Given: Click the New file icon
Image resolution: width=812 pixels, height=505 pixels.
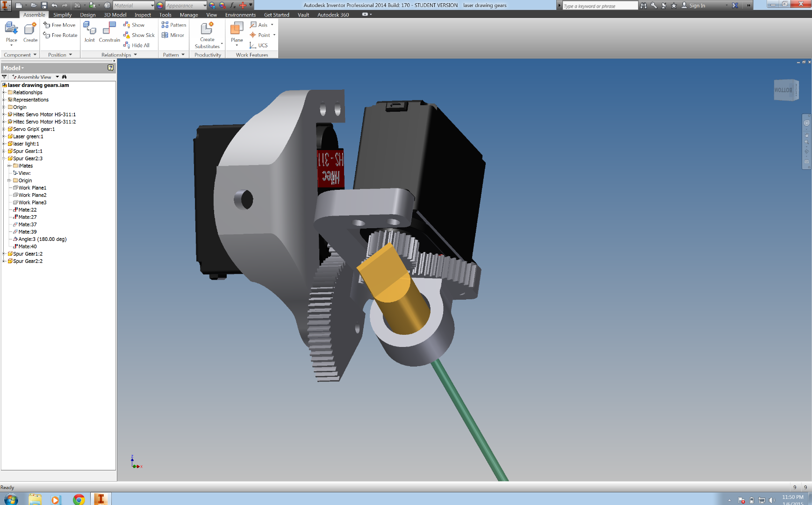Looking at the screenshot, I should click(19, 5).
